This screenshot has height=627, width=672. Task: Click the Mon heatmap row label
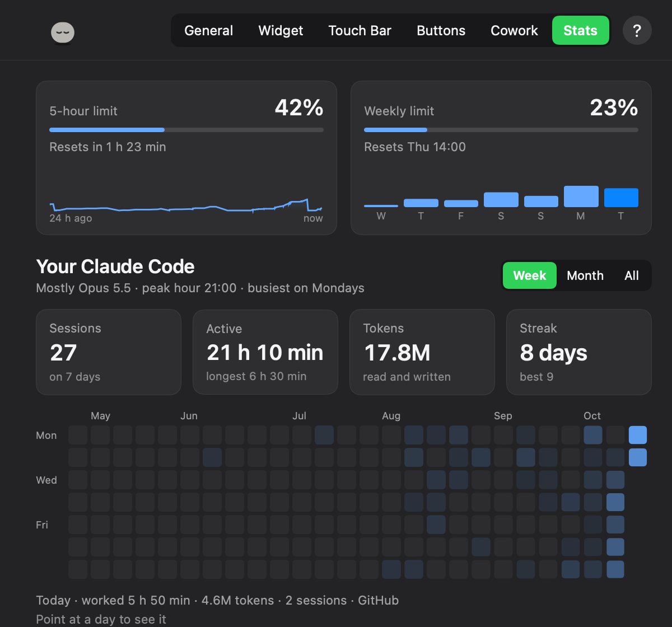click(x=46, y=435)
